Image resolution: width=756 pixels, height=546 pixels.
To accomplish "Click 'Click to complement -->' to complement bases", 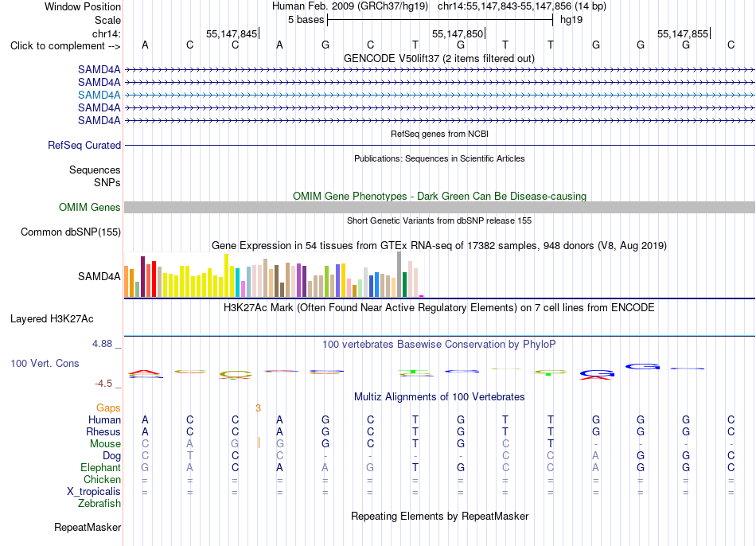I will [65, 46].
